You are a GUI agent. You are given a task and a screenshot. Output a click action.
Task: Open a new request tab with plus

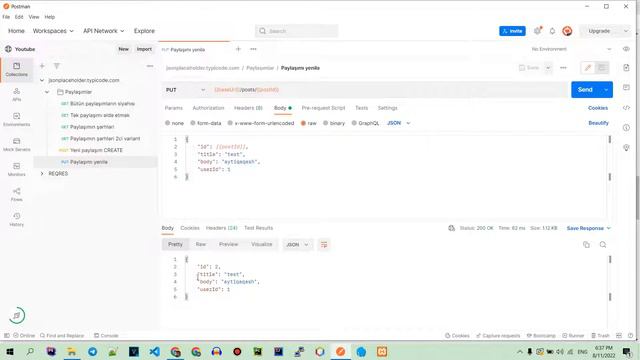[238, 49]
